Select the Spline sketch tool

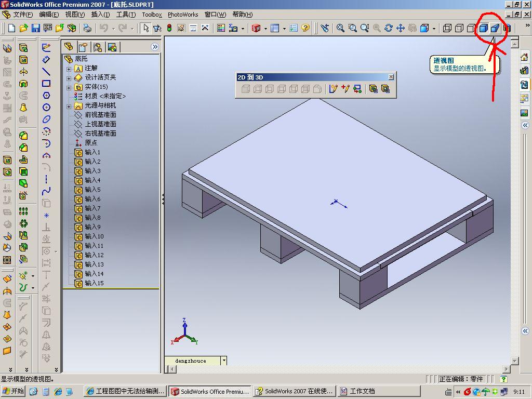(46, 191)
